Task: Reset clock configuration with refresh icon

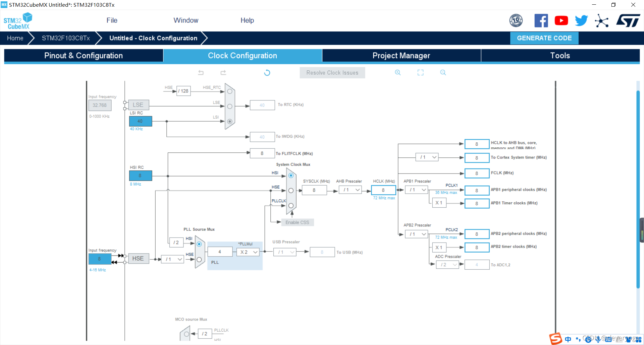Action: [x=267, y=73]
